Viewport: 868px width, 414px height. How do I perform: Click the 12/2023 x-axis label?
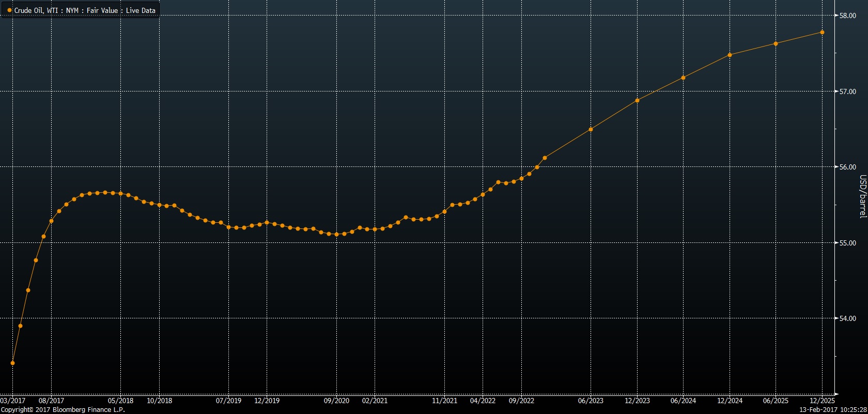[637, 401]
